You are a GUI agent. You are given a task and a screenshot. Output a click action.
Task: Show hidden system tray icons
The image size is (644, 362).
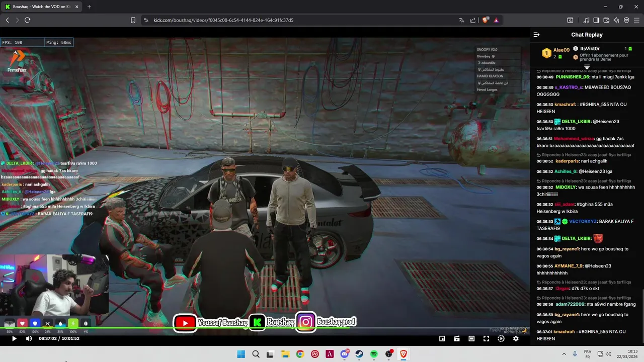click(x=563, y=354)
